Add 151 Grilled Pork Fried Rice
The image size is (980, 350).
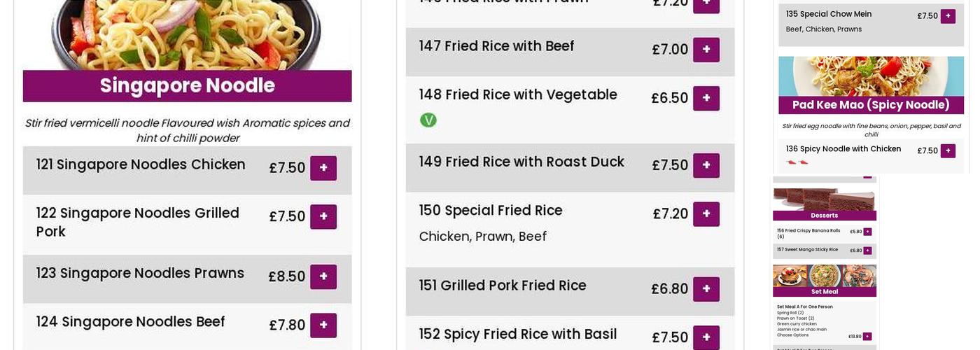(706, 289)
